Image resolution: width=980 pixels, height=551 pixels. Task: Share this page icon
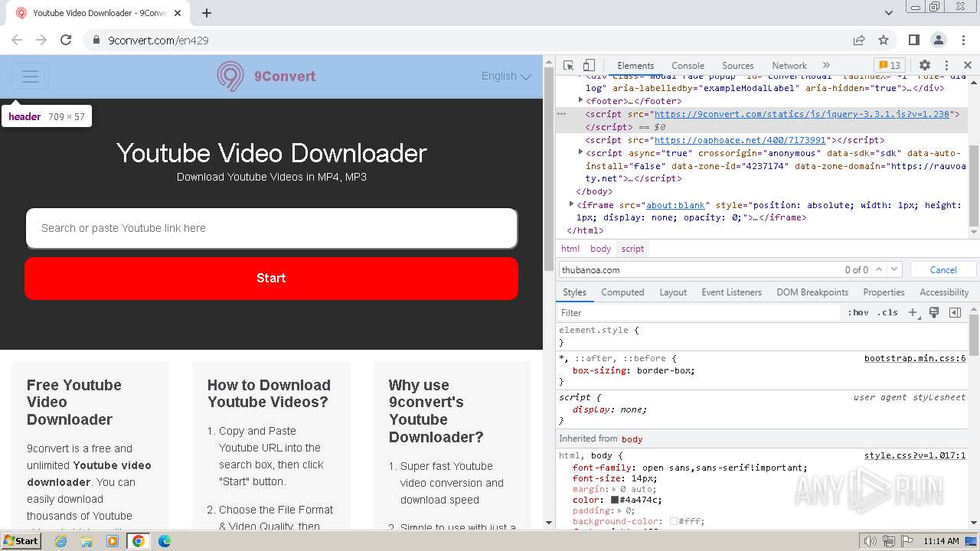[859, 40]
